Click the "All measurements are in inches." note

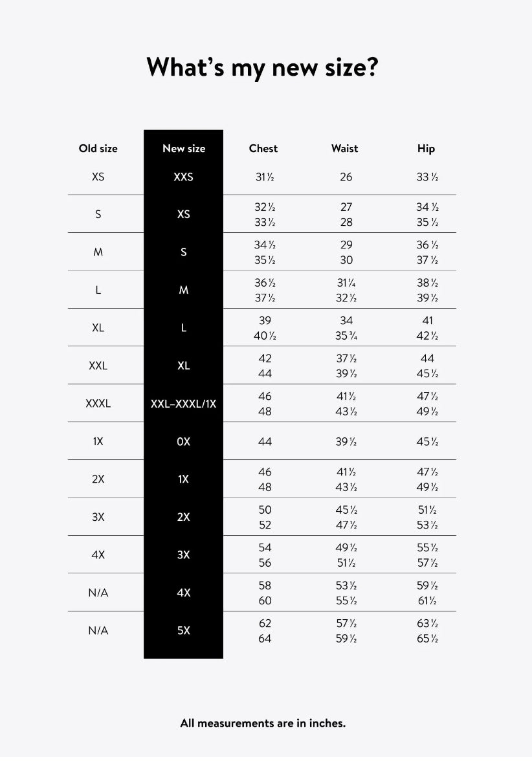(263, 723)
